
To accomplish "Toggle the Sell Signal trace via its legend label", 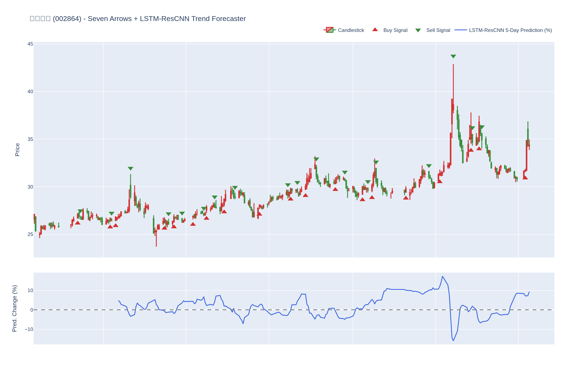I will (x=438, y=30).
